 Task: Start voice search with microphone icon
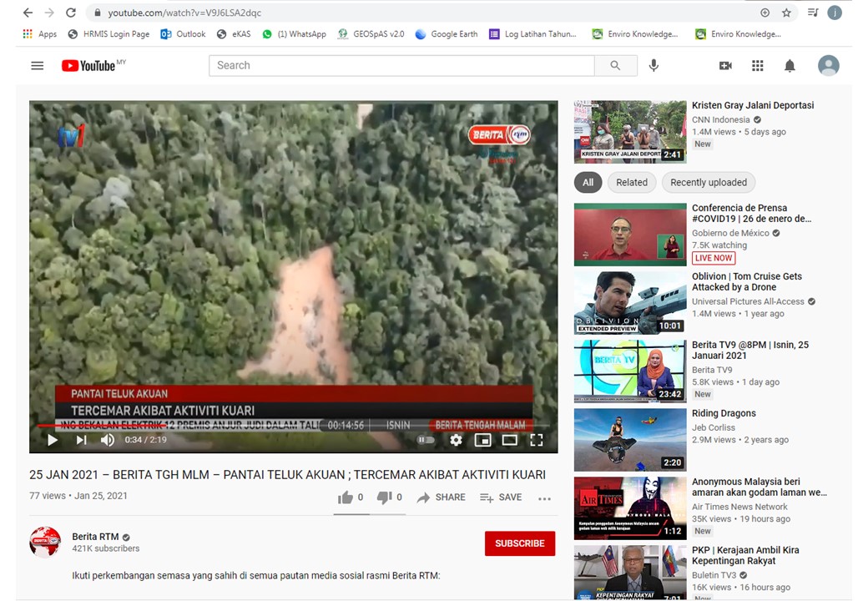[654, 65]
